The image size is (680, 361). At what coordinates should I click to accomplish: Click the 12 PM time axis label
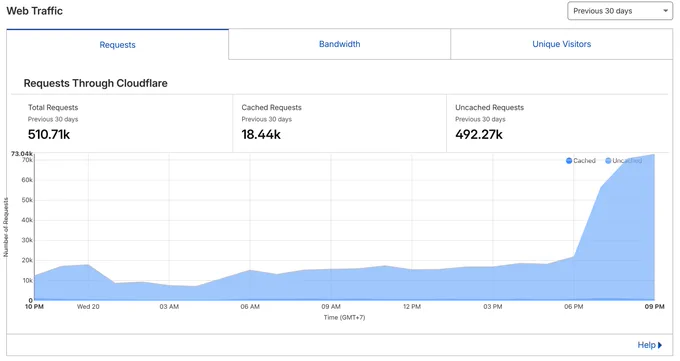pyautogui.click(x=412, y=307)
